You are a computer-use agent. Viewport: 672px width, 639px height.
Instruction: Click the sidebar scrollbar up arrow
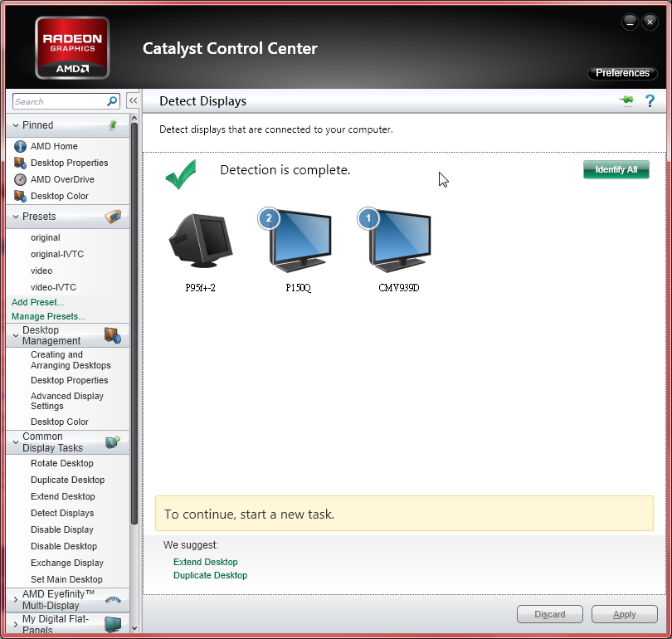pos(134,118)
